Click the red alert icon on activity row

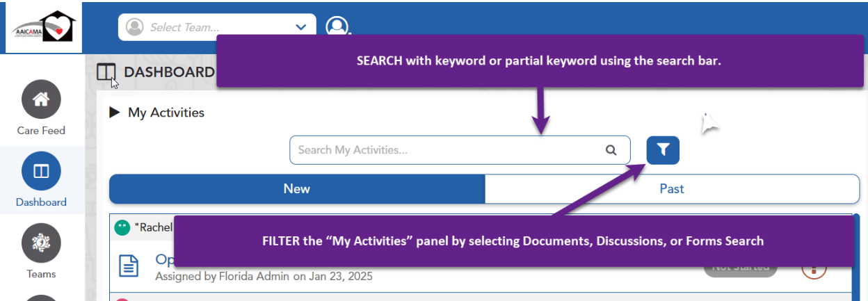[x=813, y=269]
